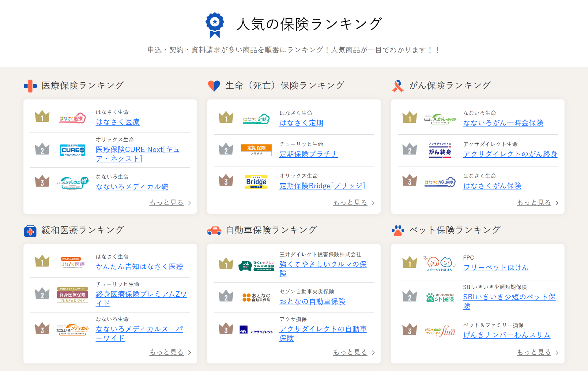Click the 定期保険プラチナ orange logo
The width and height of the screenshot is (588, 371).
coord(256,150)
